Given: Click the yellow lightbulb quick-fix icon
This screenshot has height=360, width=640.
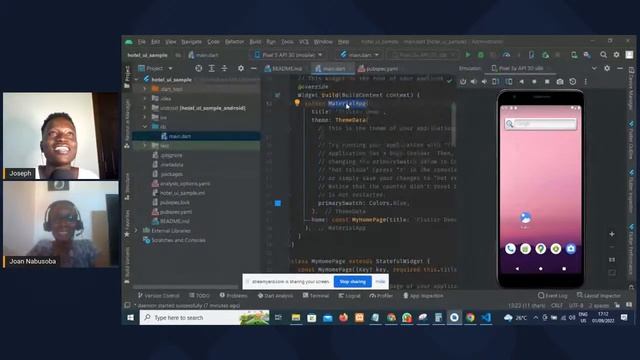Looking at the screenshot, I should (297, 103).
